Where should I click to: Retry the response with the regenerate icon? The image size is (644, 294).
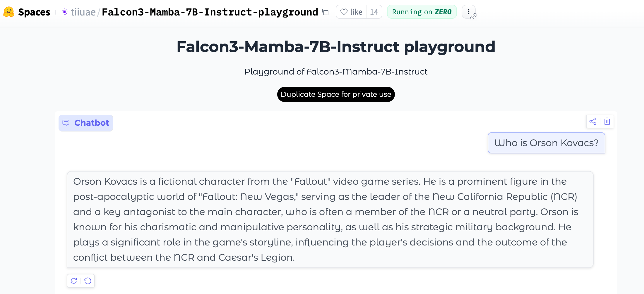(x=74, y=281)
